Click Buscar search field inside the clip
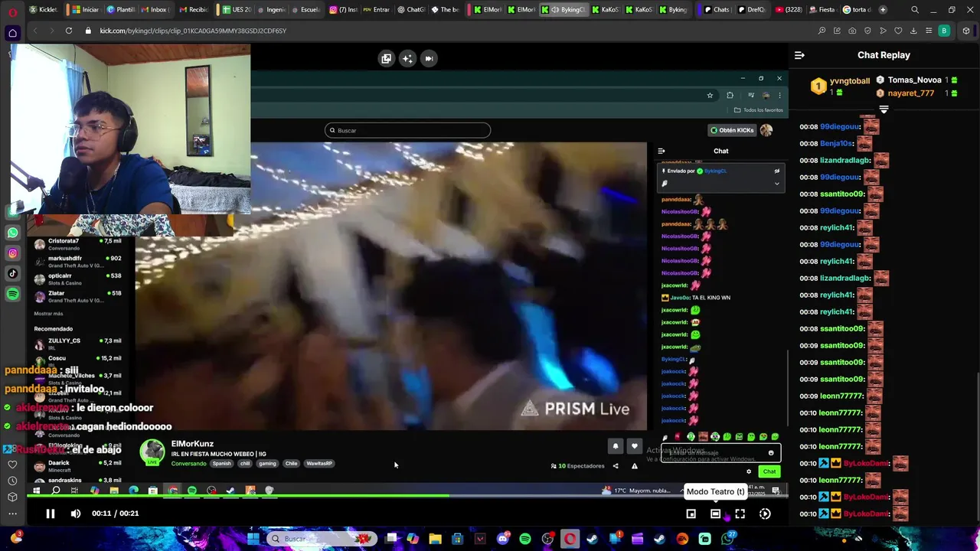980x551 pixels. [407, 130]
